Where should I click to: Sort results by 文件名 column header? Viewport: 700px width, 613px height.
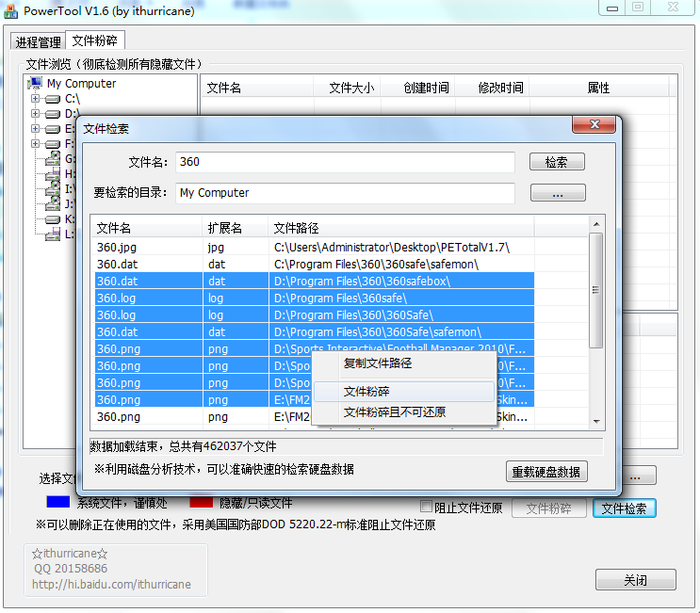[147, 228]
